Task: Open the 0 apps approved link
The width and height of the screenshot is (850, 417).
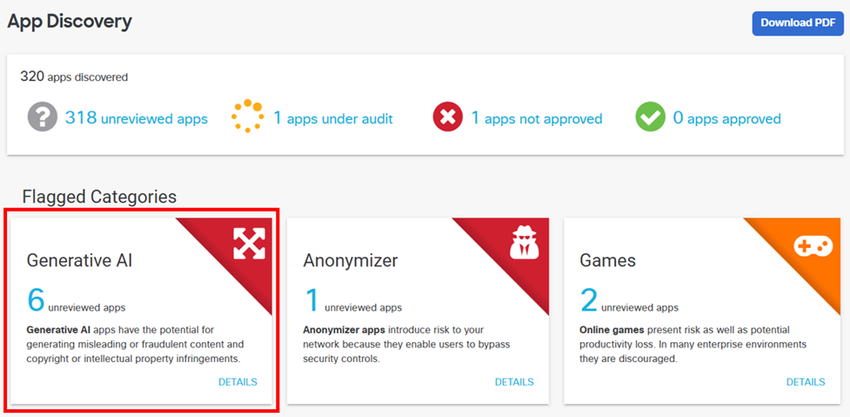Action: [x=727, y=118]
